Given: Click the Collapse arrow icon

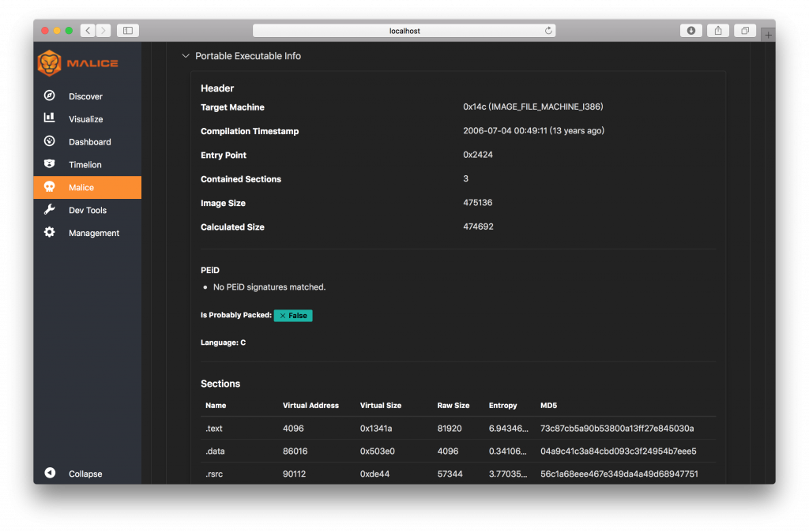Looking at the screenshot, I should [x=50, y=473].
